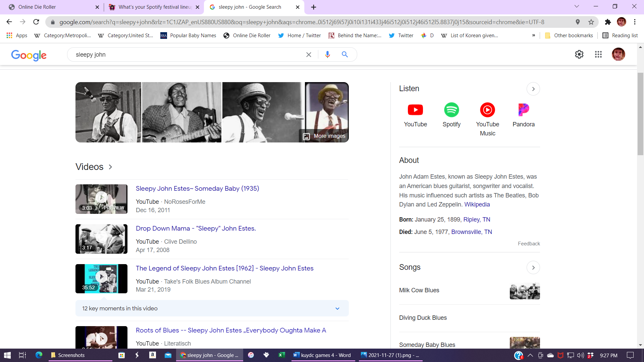Image resolution: width=644 pixels, height=362 pixels.
Task: Open Google account avatar on page
Action: (618, 54)
